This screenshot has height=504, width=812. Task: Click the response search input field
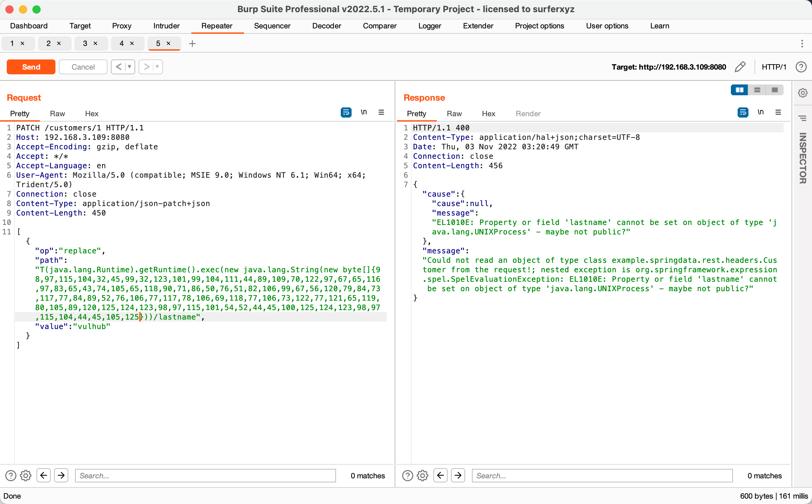click(602, 476)
